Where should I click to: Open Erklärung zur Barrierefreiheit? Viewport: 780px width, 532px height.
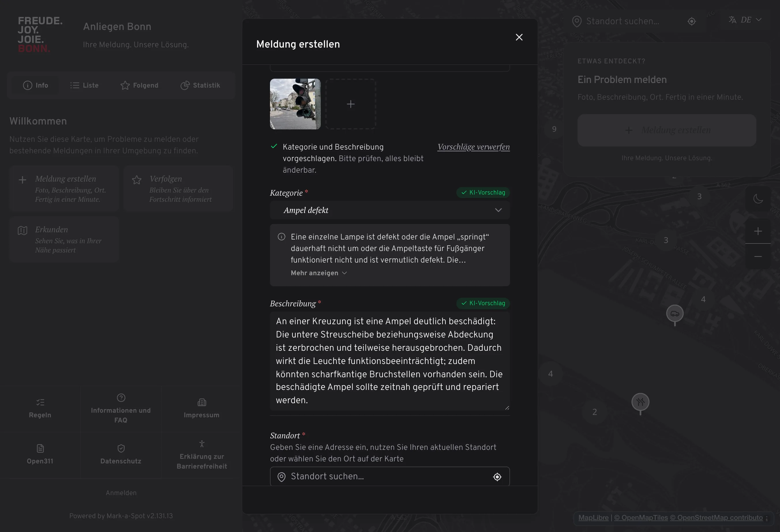coord(201,455)
